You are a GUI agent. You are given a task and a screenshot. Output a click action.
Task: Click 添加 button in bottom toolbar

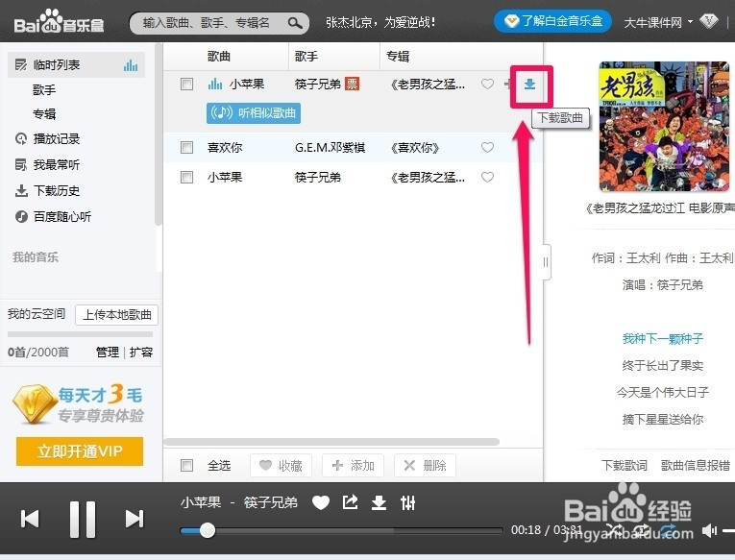click(x=353, y=465)
